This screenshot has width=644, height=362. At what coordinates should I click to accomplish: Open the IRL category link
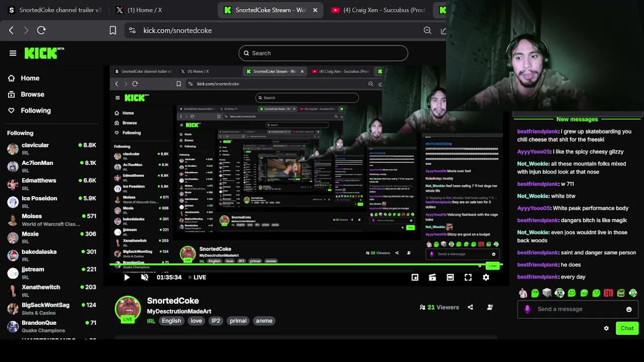tap(151, 321)
